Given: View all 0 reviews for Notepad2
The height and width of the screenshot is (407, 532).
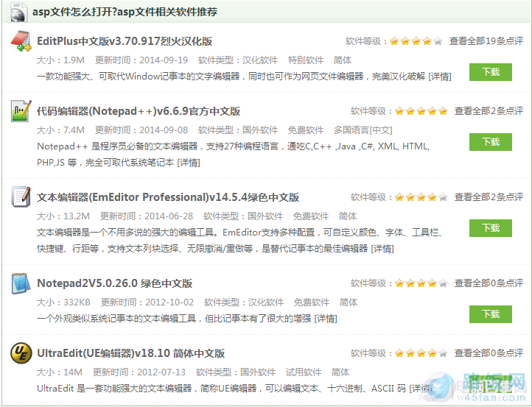Looking at the screenshot, I should pos(489,283).
